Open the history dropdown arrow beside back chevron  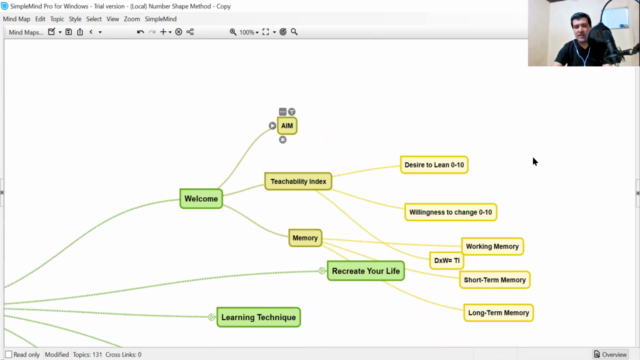pyautogui.click(x=100, y=32)
